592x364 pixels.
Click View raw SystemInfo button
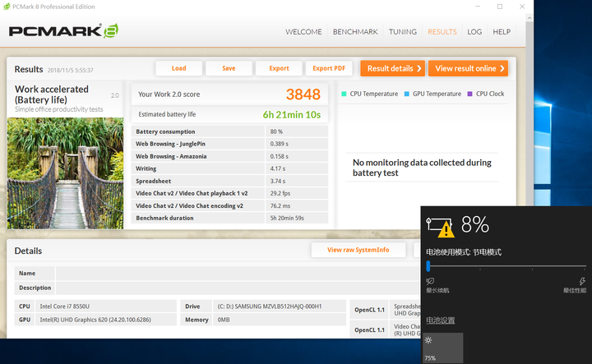358,250
